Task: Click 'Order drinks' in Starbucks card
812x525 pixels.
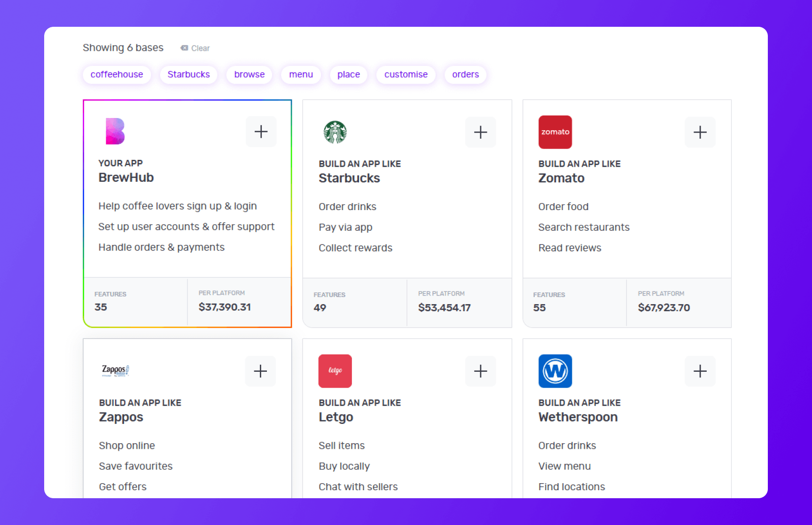Action: coord(347,207)
